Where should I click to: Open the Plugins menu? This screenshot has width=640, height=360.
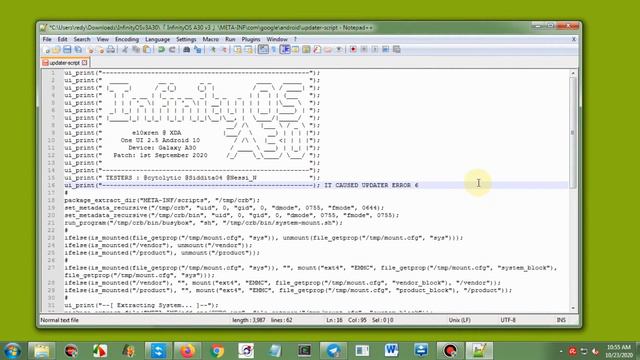coord(251,40)
